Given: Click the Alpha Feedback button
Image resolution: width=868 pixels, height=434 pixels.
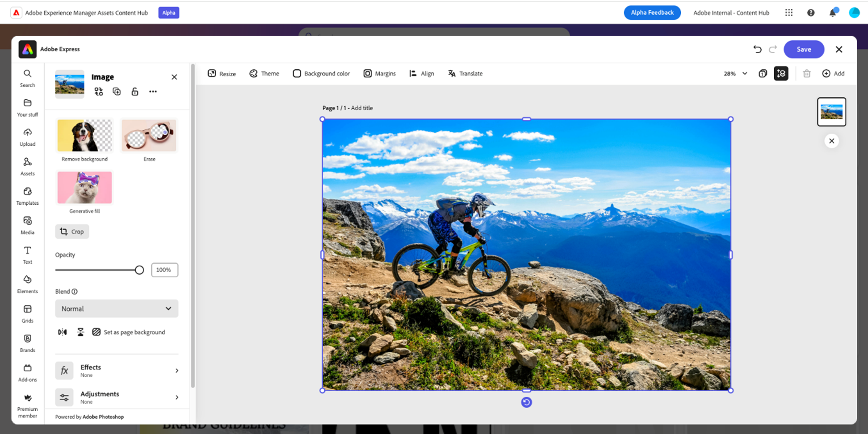Looking at the screenshot, I should click(652, 13).
